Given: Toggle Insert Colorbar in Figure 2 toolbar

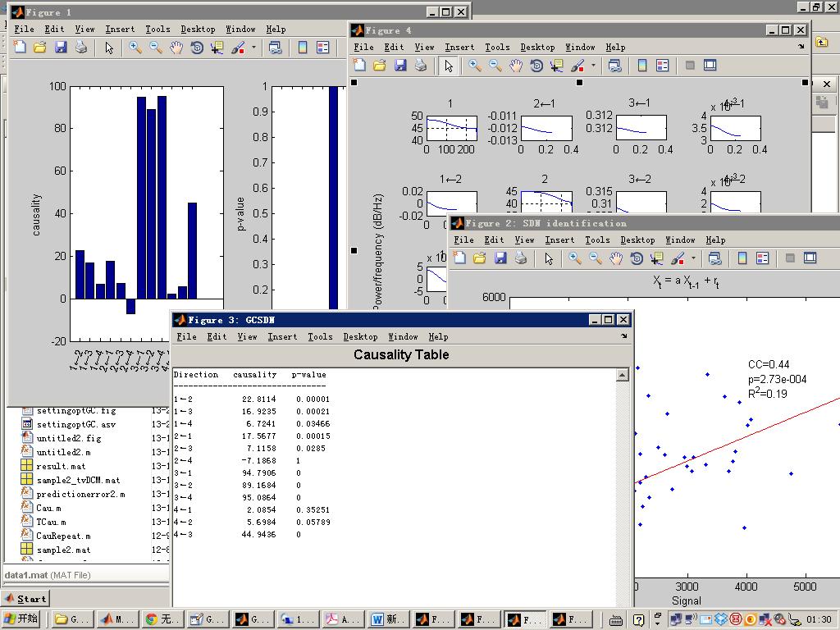Looking at the screenshot, I should pos(742,258).
